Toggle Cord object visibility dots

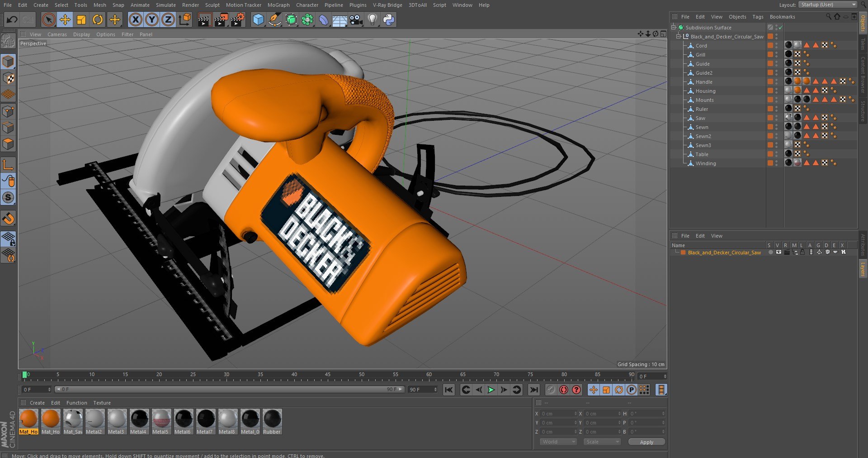tap(777, 46)
